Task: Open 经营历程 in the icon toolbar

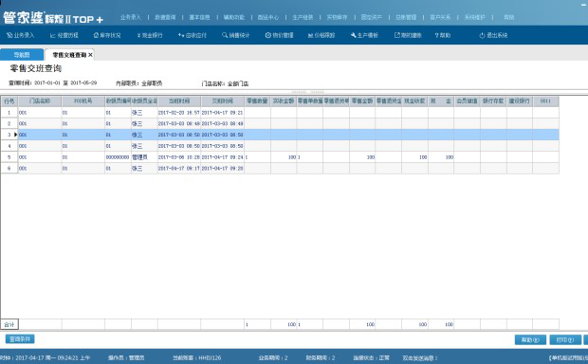Action: (64, 35)
